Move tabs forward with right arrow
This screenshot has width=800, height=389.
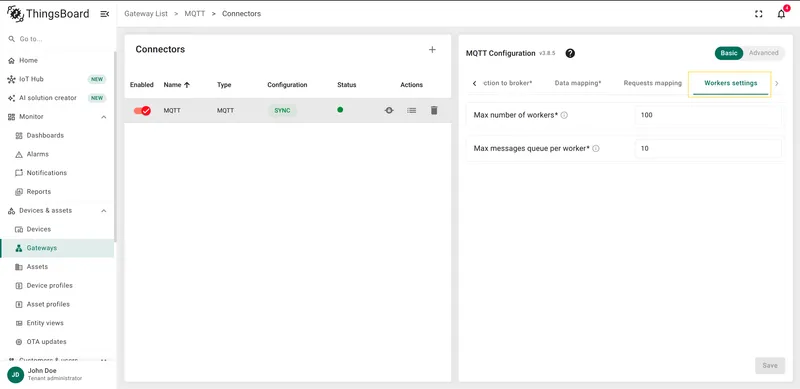pyautogui.click(x=777, y=83)
